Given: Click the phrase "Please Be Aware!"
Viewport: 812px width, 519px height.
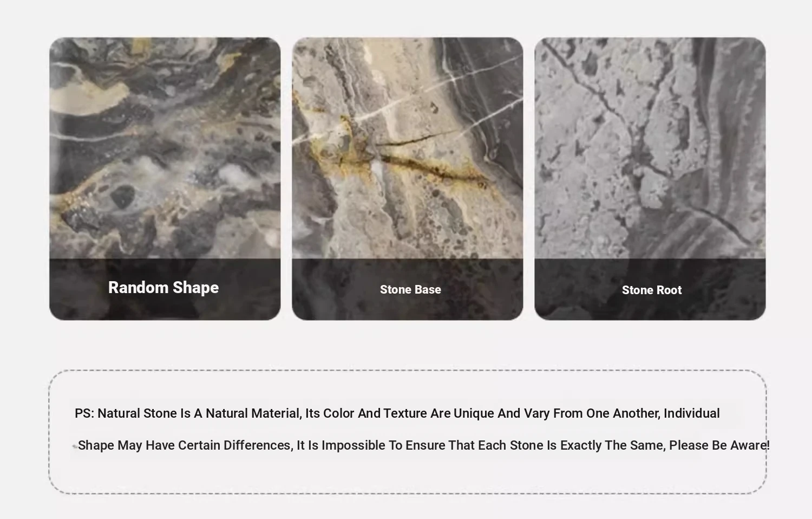Looking at the screenshot, I should tap(719, 445).
